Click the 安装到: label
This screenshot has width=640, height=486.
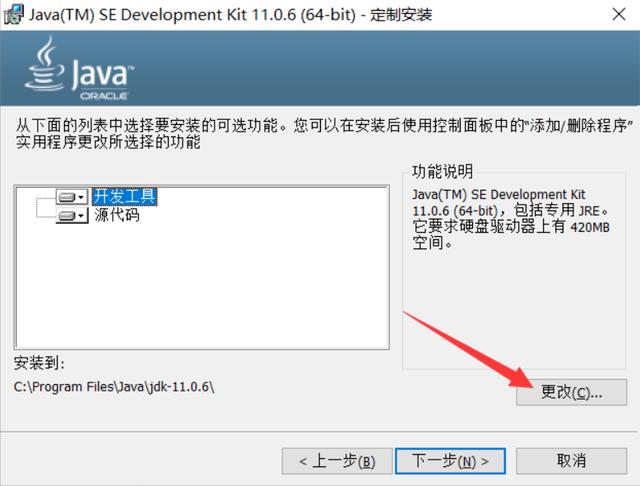39,363
